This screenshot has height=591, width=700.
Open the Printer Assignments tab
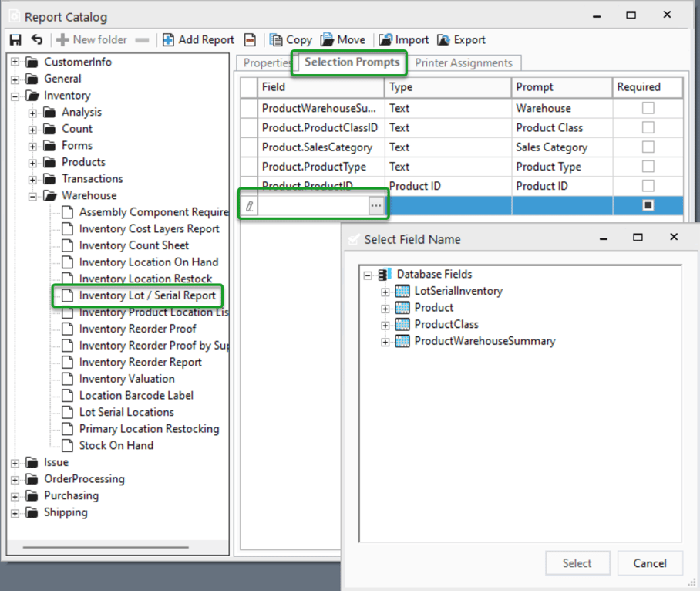(465, 62)
